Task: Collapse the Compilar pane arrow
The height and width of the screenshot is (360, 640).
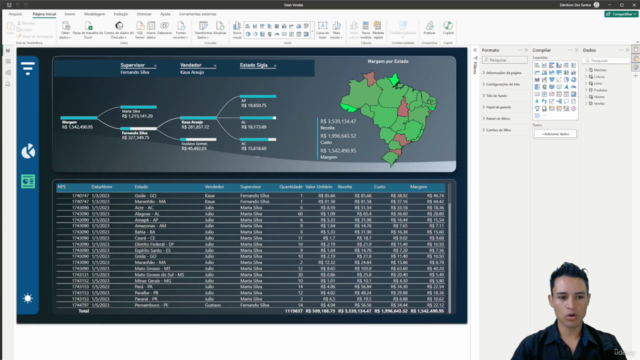Action: tap(577, 50)
